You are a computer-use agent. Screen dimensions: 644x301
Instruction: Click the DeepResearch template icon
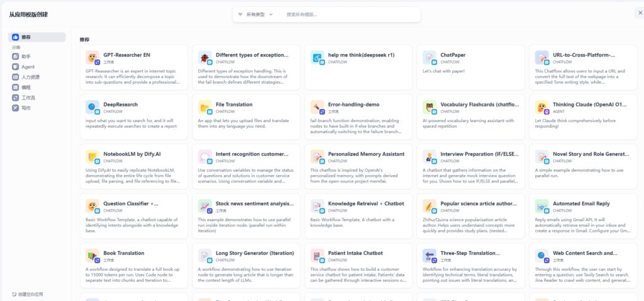(92, 107)
